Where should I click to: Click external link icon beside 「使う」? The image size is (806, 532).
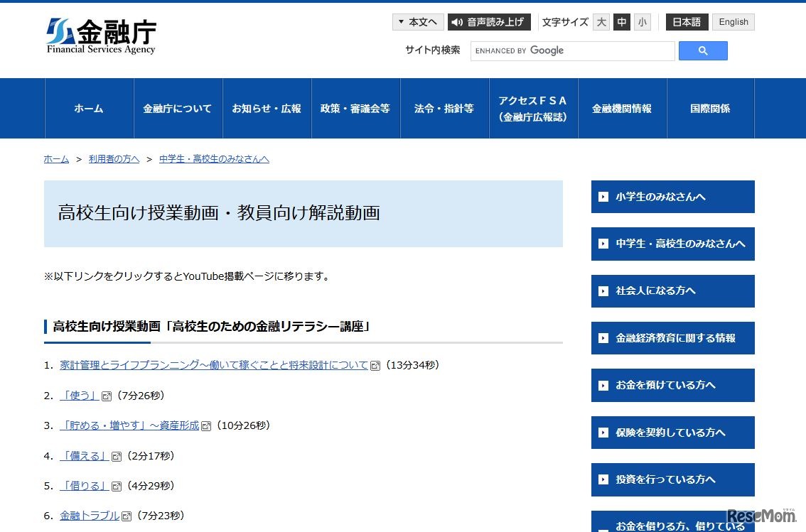click(x=107, y=396)
